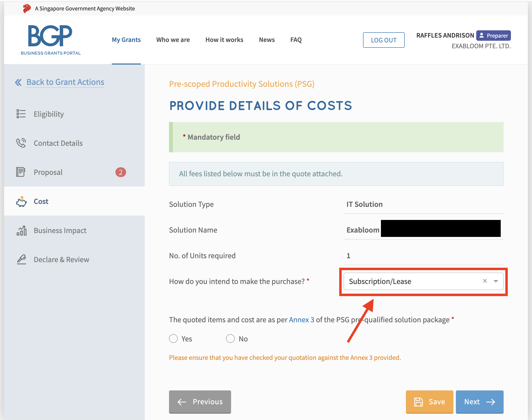
Task: Click the double chevron back icon
Action: pyautogui.click(x=18, y=82)
